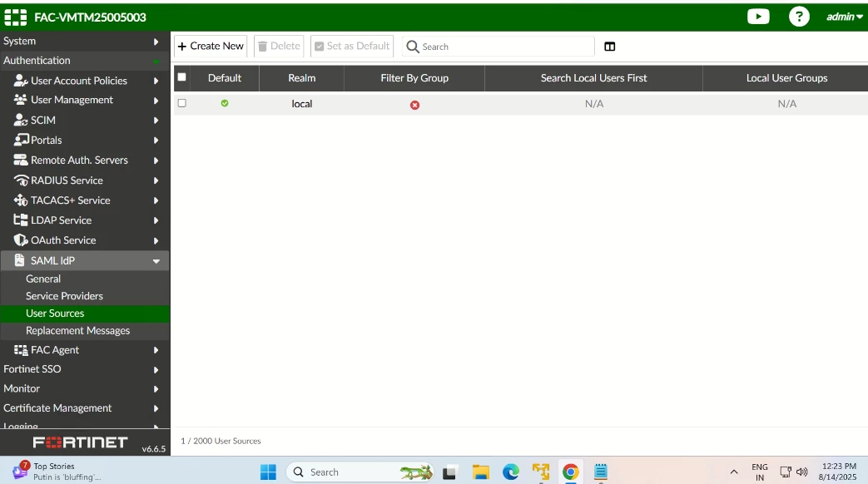The image size is (868, 484).
Task: Click the green default check icon in the local row
Action: coord(225,103)
